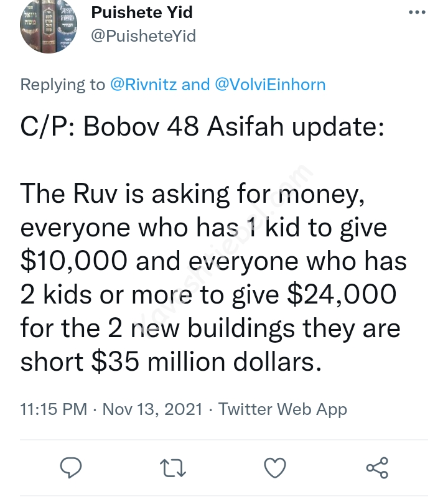448x497 pixels.
Task: Reply to the tweet with the speech bubble icon
Action: pos(72,467)
